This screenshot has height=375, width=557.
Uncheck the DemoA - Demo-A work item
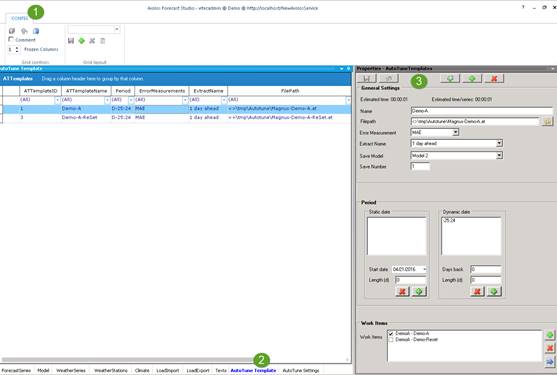(391, 333)
